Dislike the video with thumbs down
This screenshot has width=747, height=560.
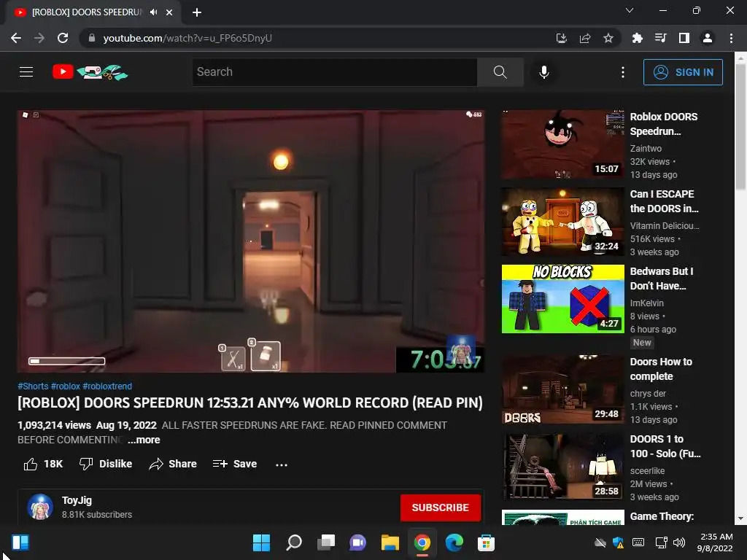tap(106, 464)
